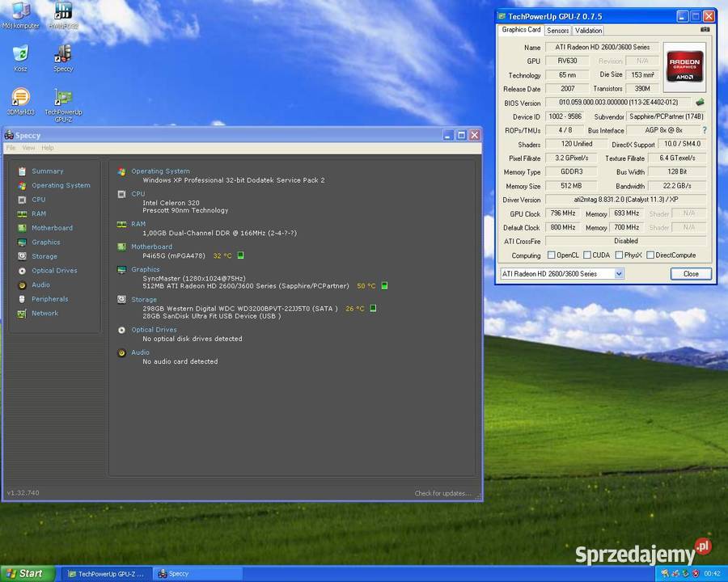The width and height of the screenshot is (728, 582).
Task: Open the ATI Radeon HD 2600/3600 Series dropdown
Action: pyautogui.click(x=562, y=274)
